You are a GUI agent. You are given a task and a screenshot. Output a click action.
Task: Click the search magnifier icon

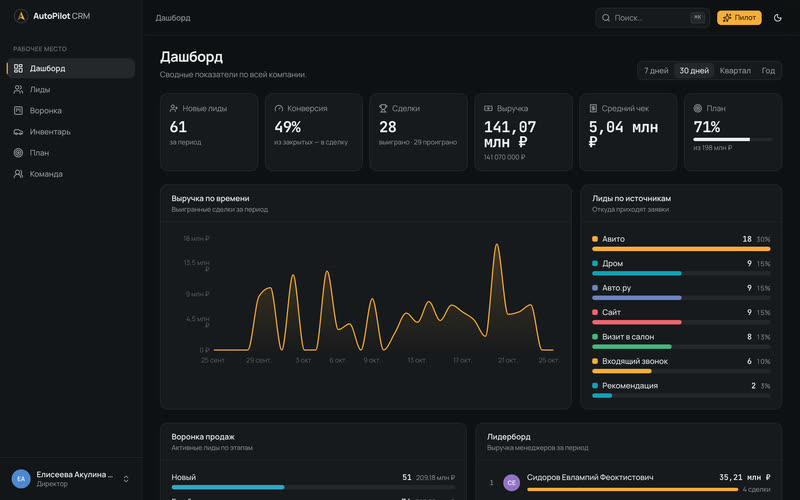[x=606, y=18]
